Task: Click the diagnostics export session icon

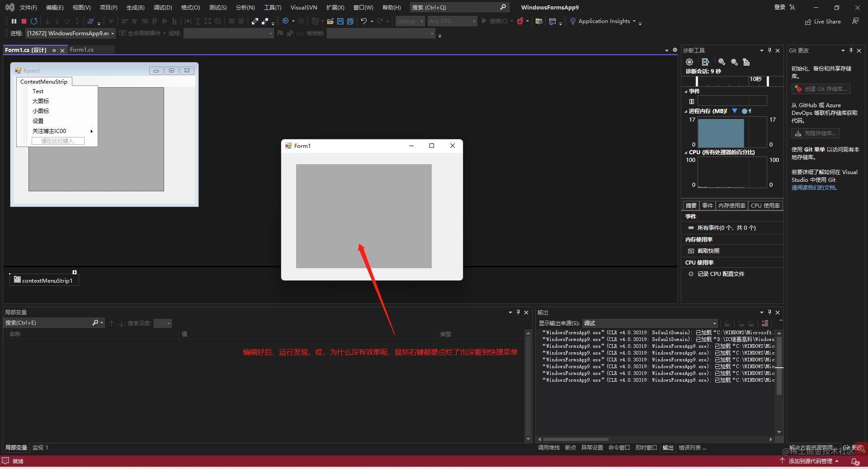Action: [x=705, y=62]
